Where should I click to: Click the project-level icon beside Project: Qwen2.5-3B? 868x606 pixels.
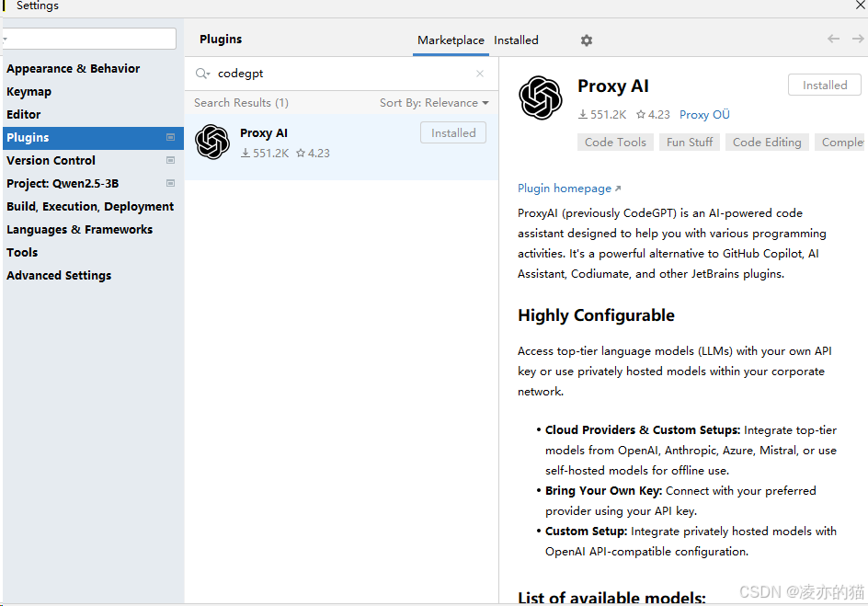(x=170, y=183)
